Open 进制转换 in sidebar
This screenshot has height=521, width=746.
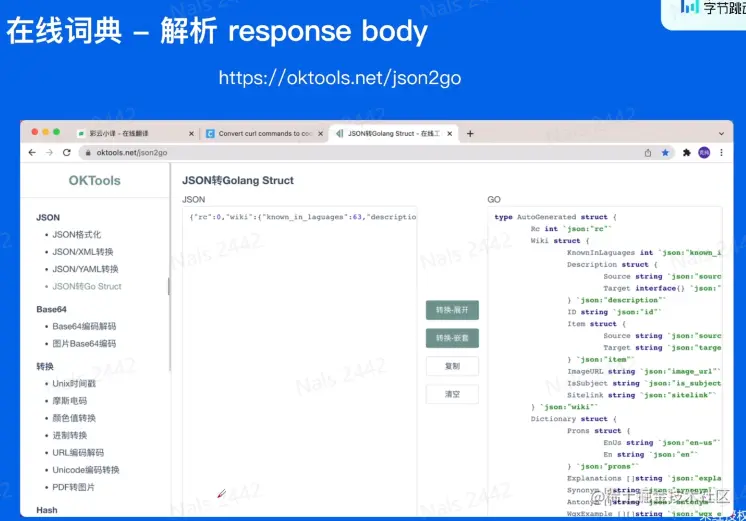69,435
